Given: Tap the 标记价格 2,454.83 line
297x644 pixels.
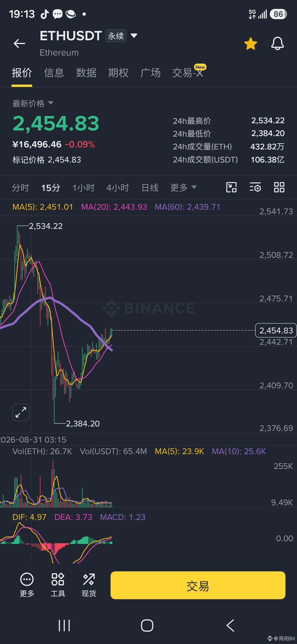Looking at the screenshot, I should click(47, 160).
